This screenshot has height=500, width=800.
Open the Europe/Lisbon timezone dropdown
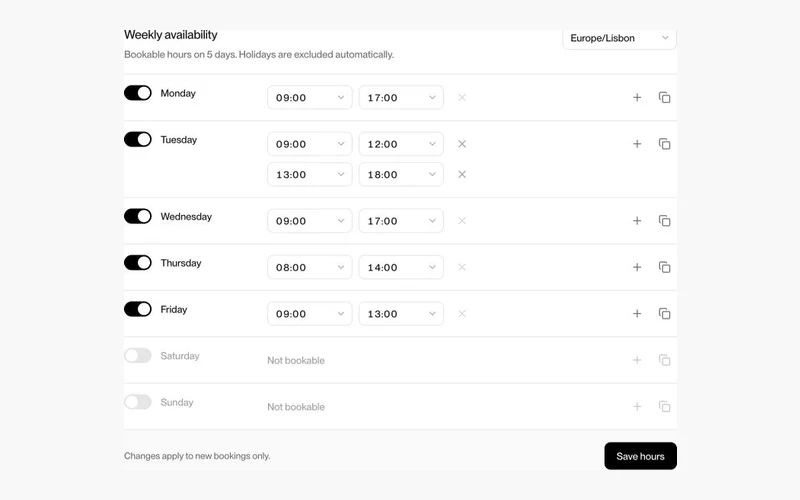(619, 38)
